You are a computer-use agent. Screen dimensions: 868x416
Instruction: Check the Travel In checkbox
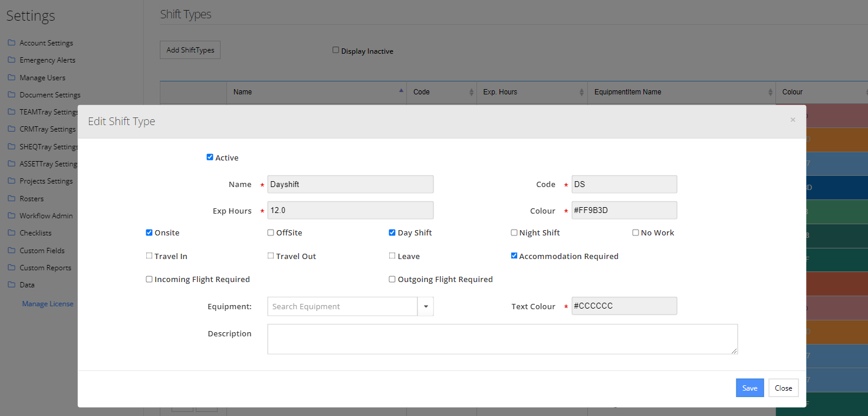pyautogui.click(x=149, y=256)
